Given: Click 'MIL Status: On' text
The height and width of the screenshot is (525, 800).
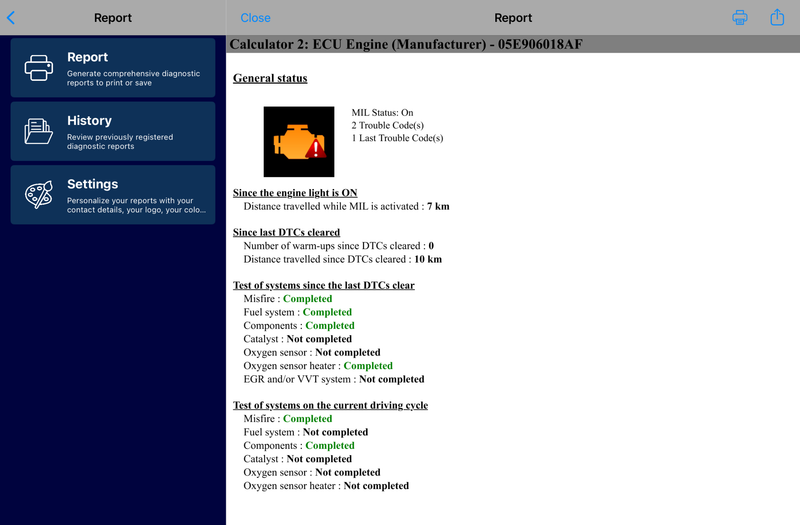Looking at the screenshot, I should (382, 112).
